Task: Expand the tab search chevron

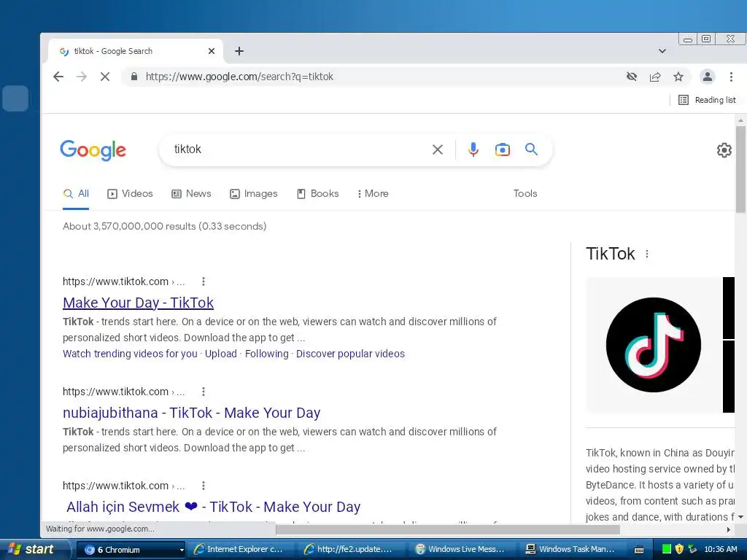Action: 662,51
